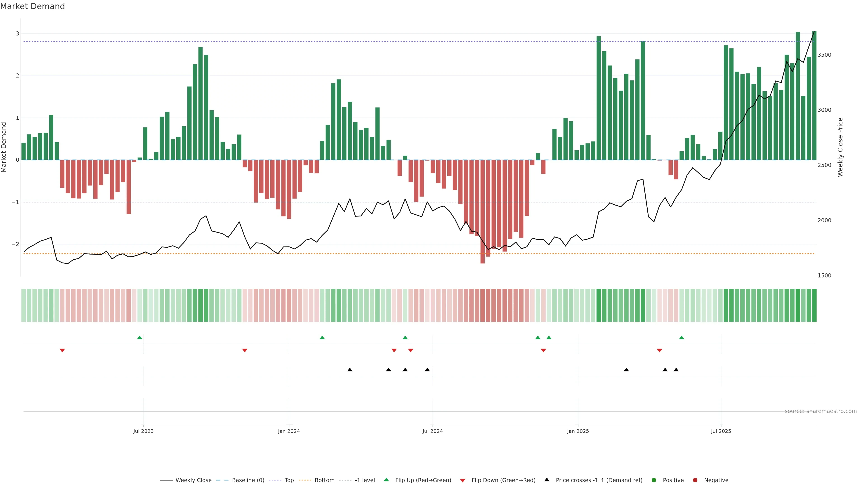
Task: Click the -1 level legend item
Action: point(365,480)
